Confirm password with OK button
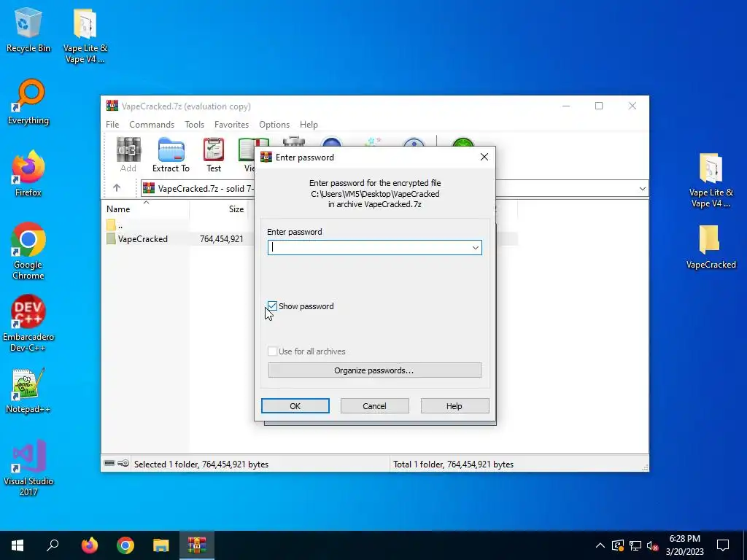The height and width of the screenshot is (560, 747). point(295,405)
